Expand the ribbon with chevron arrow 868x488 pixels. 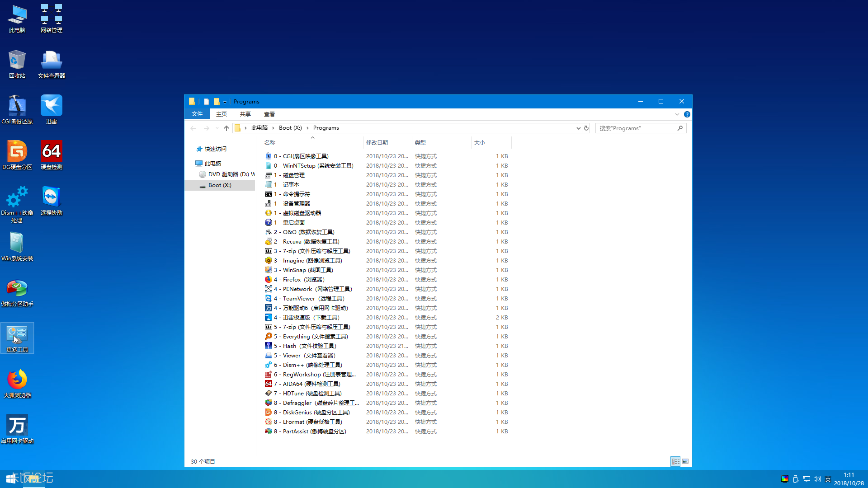pos(677,114)
